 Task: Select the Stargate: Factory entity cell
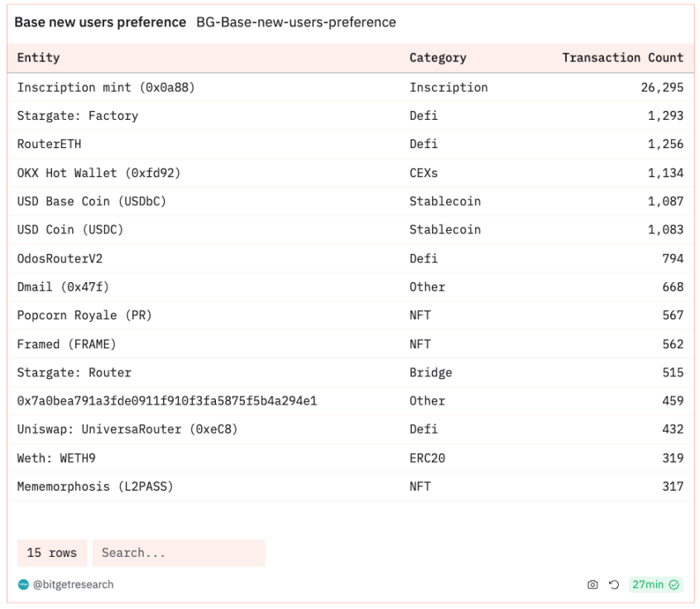[x=78, y=116]
